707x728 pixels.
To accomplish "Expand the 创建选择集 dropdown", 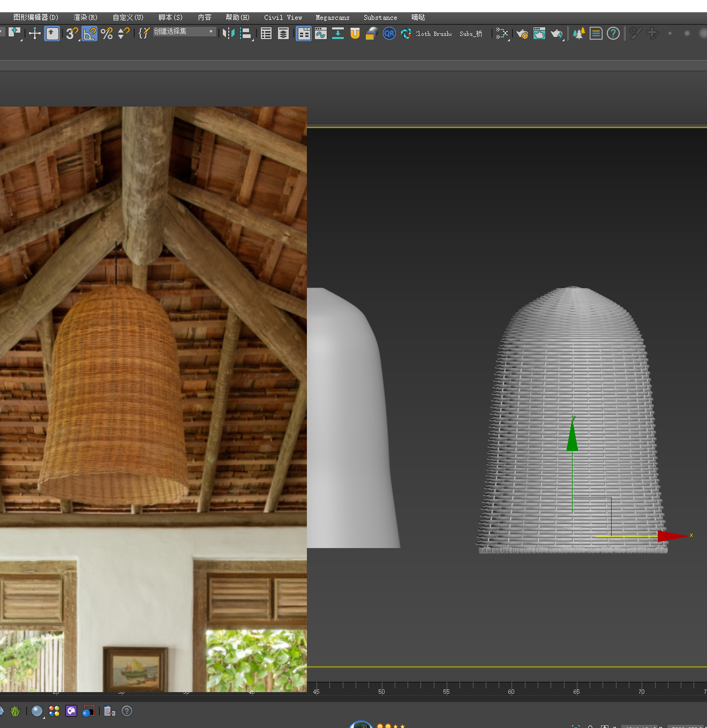I will click(x=211, y=32).
